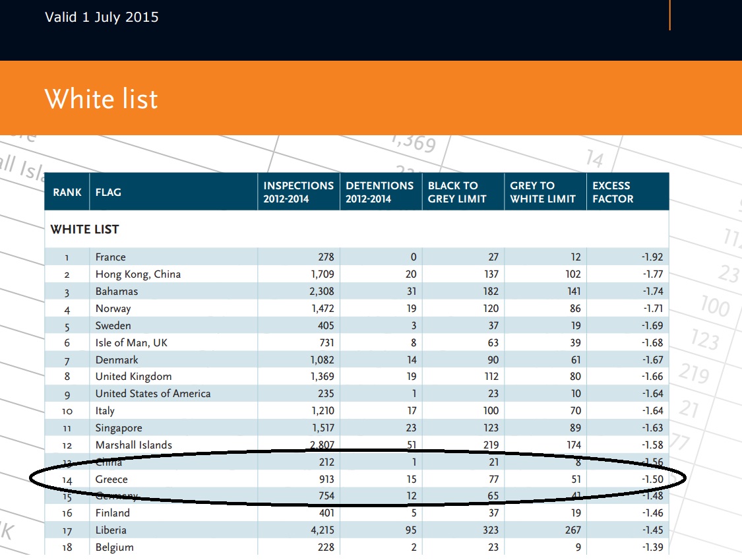
Task: Select the France flag name cell
Action: pyautogui.click(x=110, y=257)
